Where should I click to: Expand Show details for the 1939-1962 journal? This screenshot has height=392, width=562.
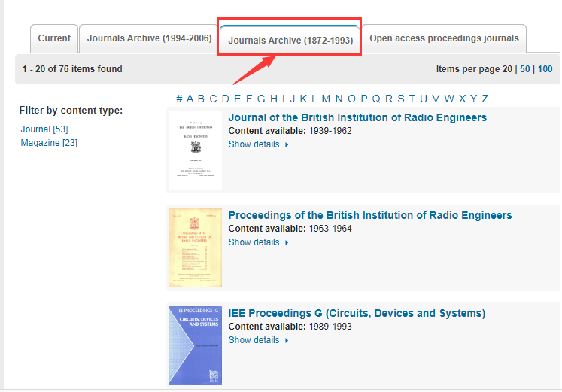[x=258, y=144]
